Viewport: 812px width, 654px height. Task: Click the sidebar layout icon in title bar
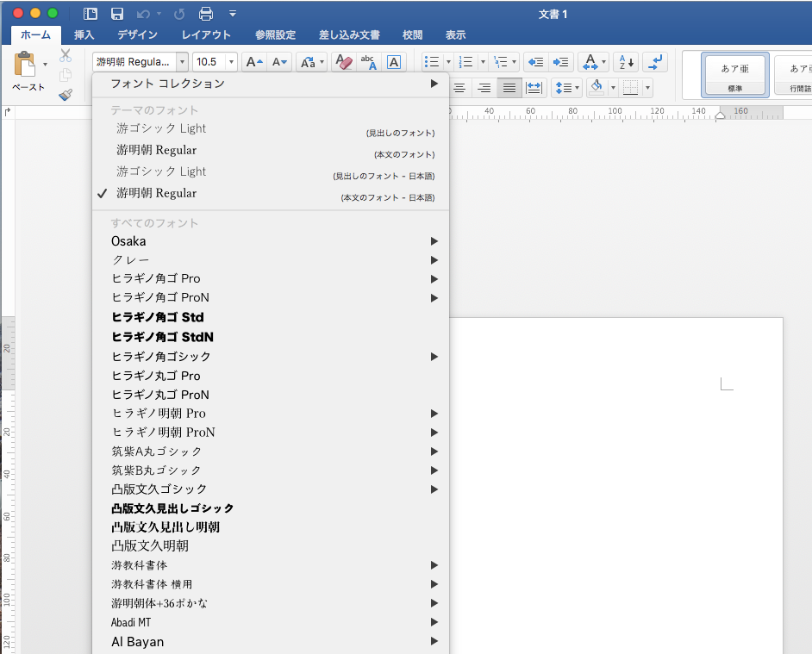(x=91, y=14)
